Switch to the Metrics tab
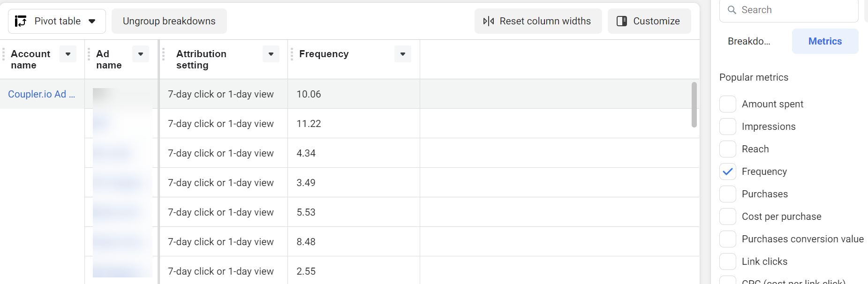The width and height of the screenshot is (868, 284). tap(825, 41)
